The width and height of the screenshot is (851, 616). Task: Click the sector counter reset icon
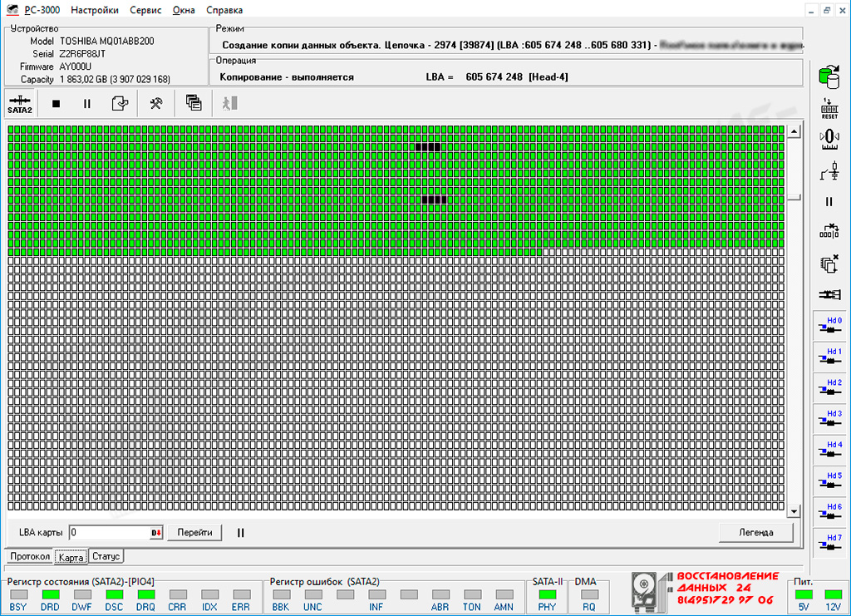tap(829, 232)
